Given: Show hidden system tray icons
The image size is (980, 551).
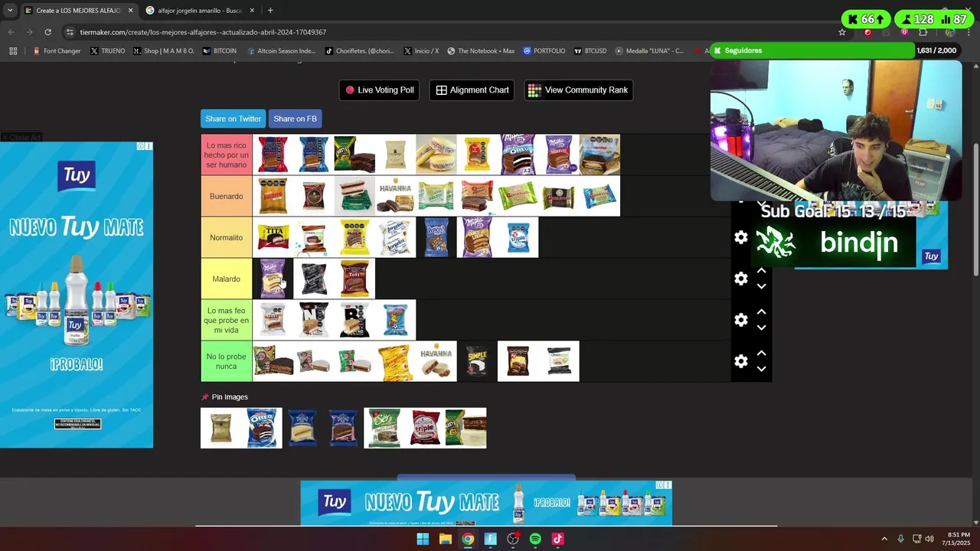Looking at the screenshot, I should pos(884,539).
